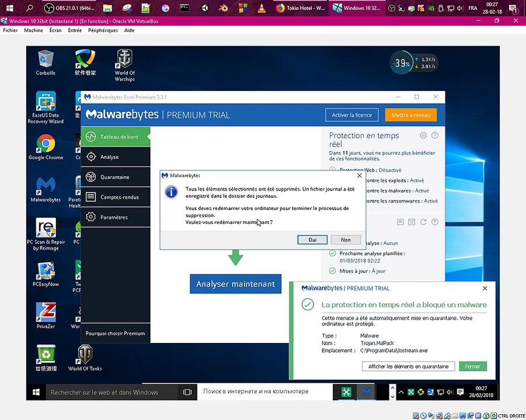Click the scan report list icon
The image size is (526, 420).
click(x=400, y=222)
